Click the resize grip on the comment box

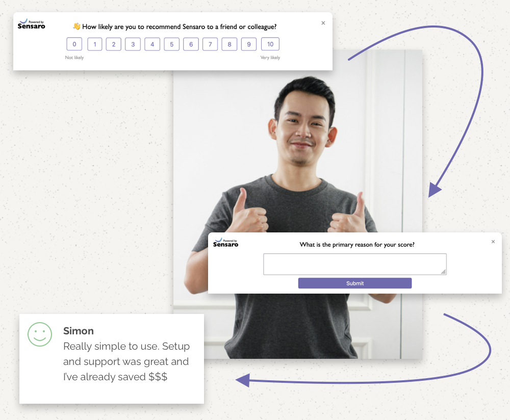[x=444, y=272]
